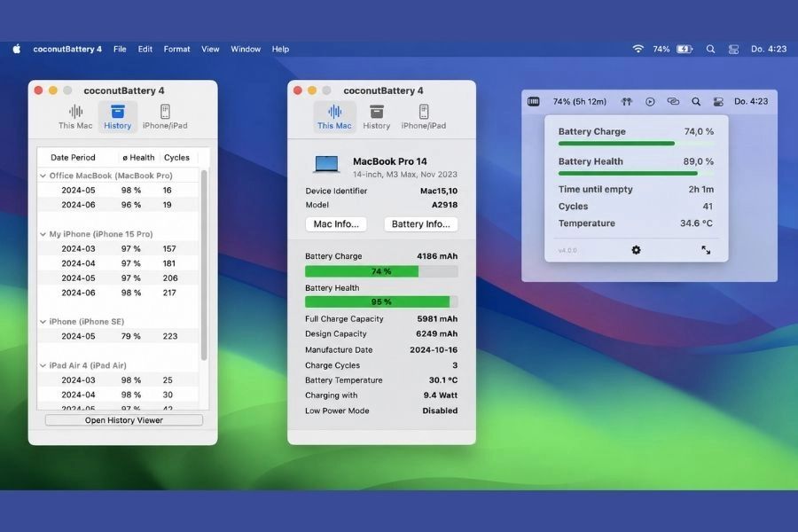Screen dimensions: 798x532
Task: Click the Mac Info... button
Action: (x=336, y=224)
